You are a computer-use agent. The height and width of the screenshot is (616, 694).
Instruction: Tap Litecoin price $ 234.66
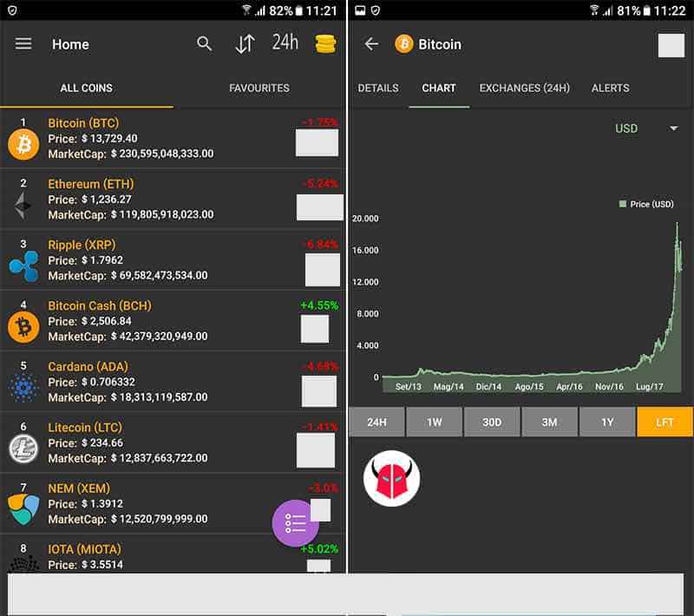pyautogui.click(x=102, y=443)
